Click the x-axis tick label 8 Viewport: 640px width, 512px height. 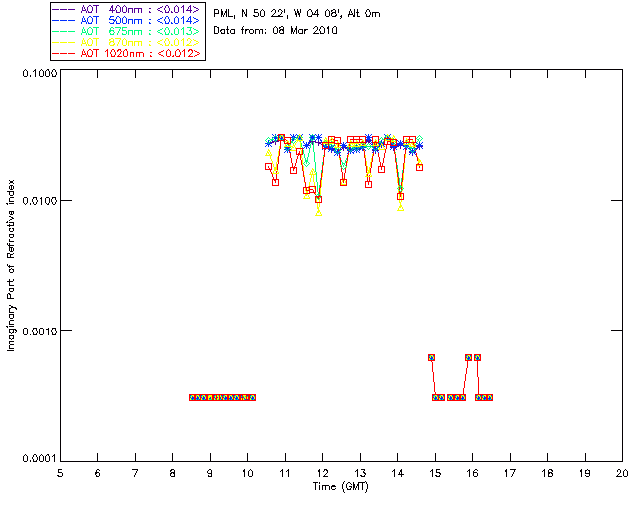[173, 473]
